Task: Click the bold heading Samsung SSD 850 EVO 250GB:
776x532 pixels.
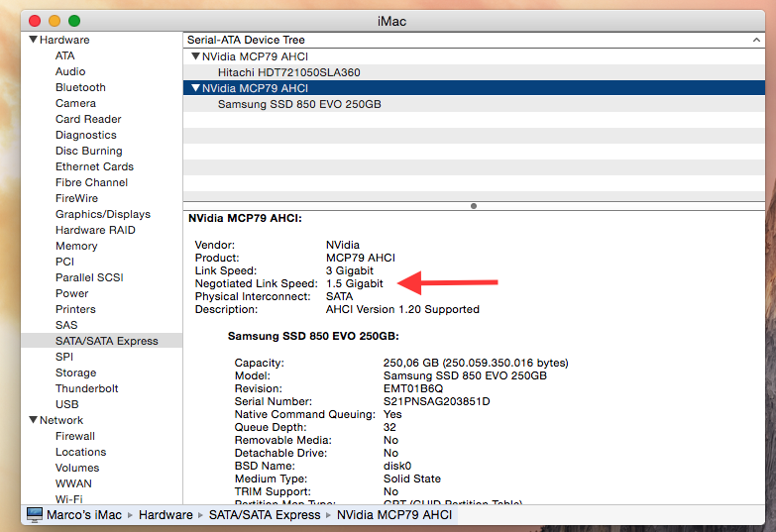Action: [313, 336]
